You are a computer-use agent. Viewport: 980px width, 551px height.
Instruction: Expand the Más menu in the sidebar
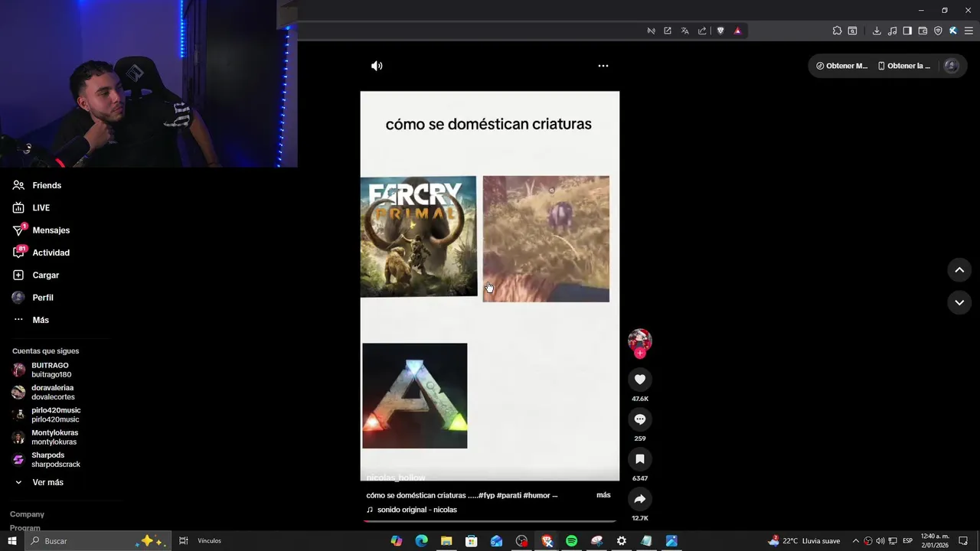click(x=31, y=320)
